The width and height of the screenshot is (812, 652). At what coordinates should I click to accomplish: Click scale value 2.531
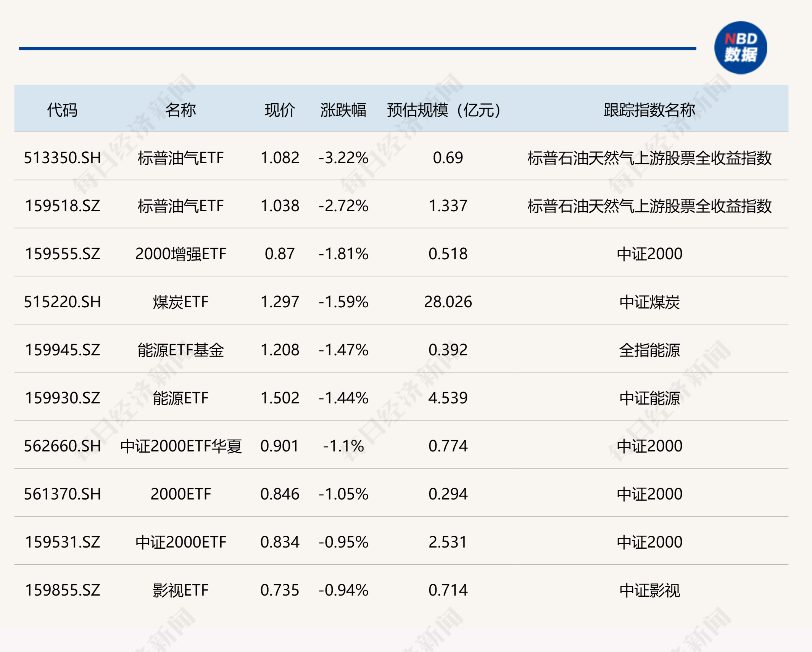click(448, 542)
